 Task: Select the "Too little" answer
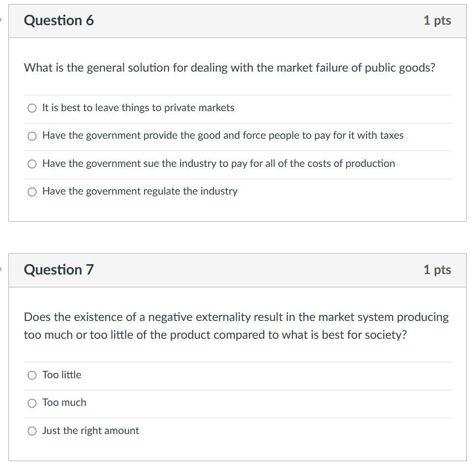62,374
